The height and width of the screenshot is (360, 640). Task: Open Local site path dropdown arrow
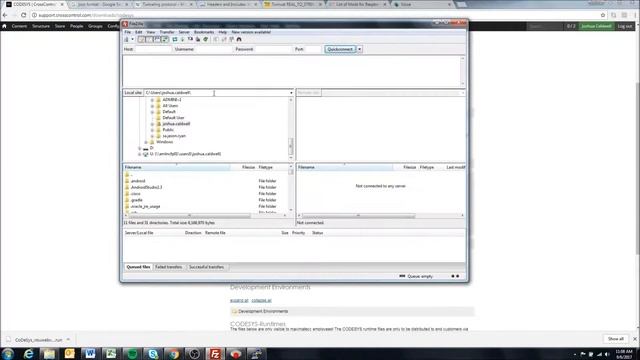pos(291,93)
